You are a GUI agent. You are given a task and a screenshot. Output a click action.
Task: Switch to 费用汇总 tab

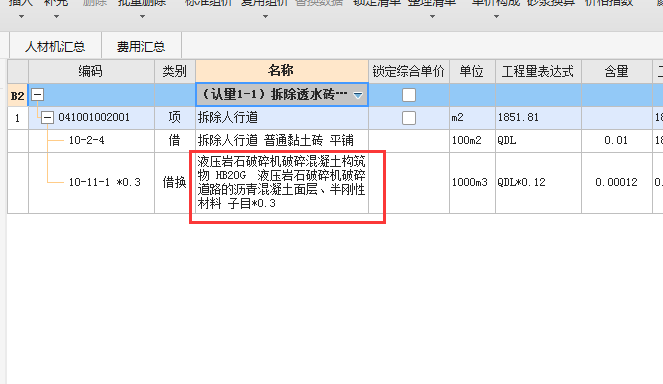(x=141, y=46)
